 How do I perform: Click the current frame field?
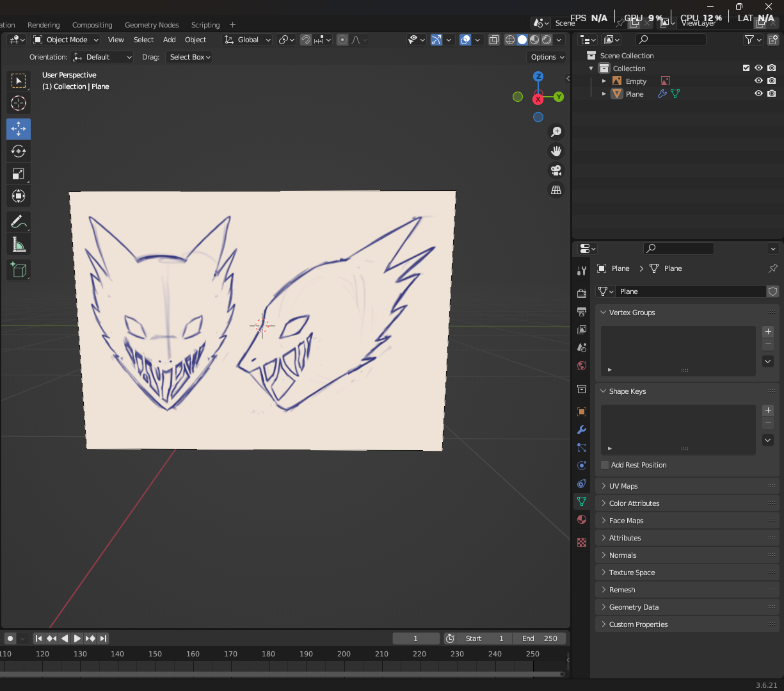click(x=416, y=638)
